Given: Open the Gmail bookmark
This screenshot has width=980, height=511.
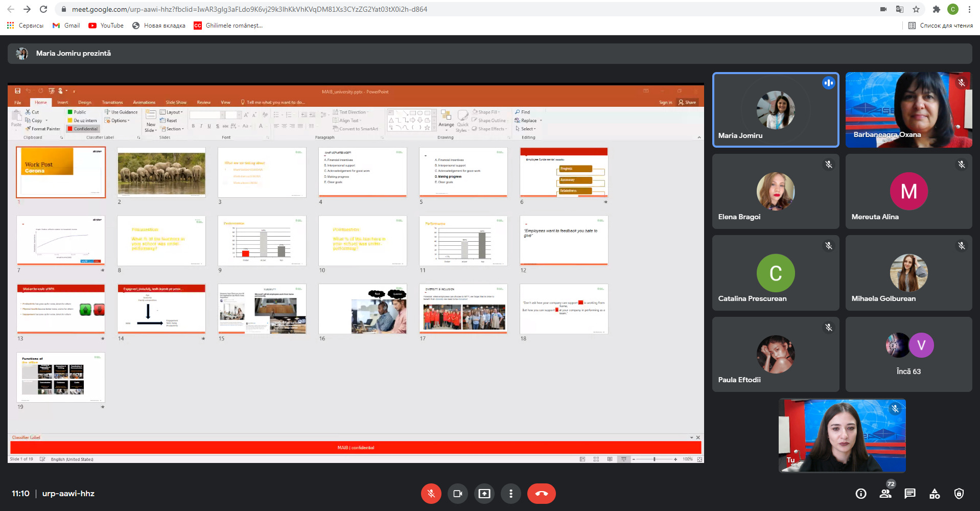Looking at the screenshot, I should (x=66, y=26).
